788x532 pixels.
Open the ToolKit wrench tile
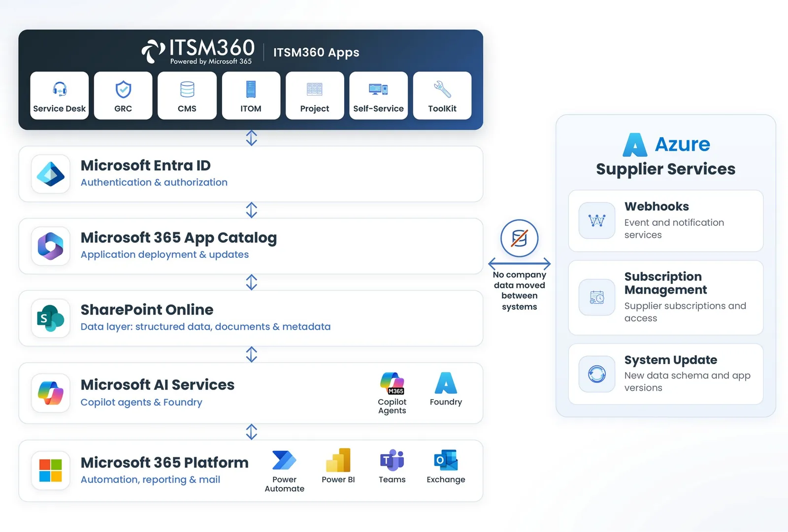coord(442,95)
